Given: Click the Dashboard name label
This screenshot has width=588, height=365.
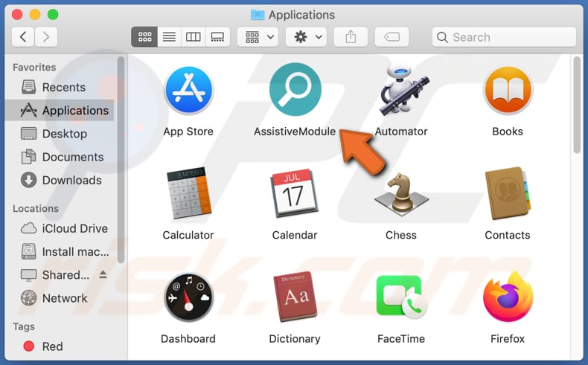Looking at the screenshot, I should point(188,339).
